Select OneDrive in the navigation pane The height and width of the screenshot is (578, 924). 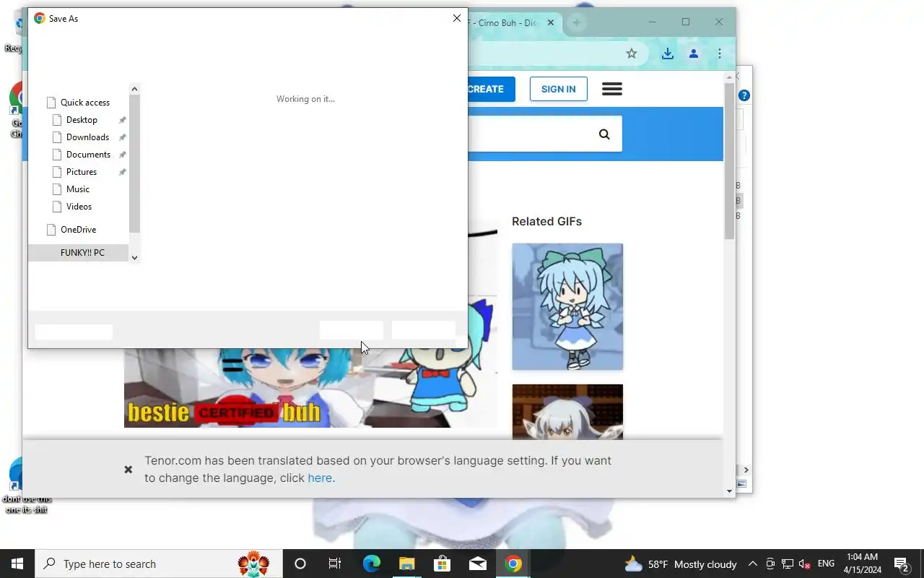(78, 230)
